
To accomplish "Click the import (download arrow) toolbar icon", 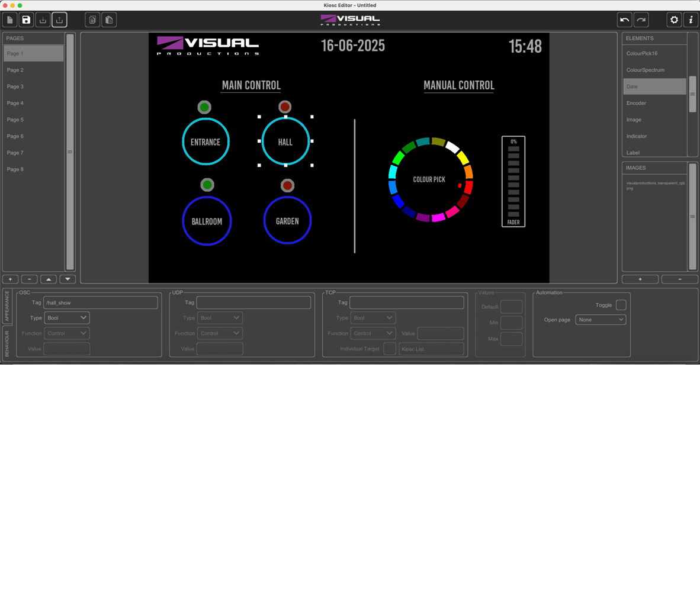I will [x=43, y=20].
